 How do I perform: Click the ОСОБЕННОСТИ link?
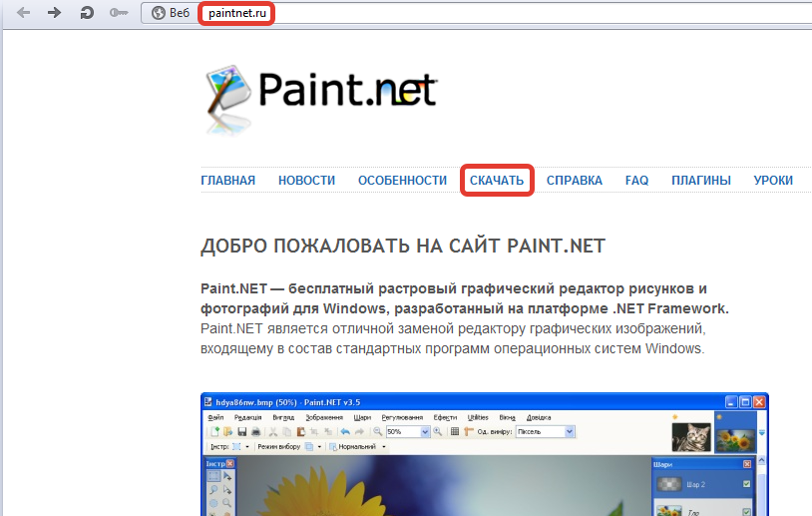402,181
